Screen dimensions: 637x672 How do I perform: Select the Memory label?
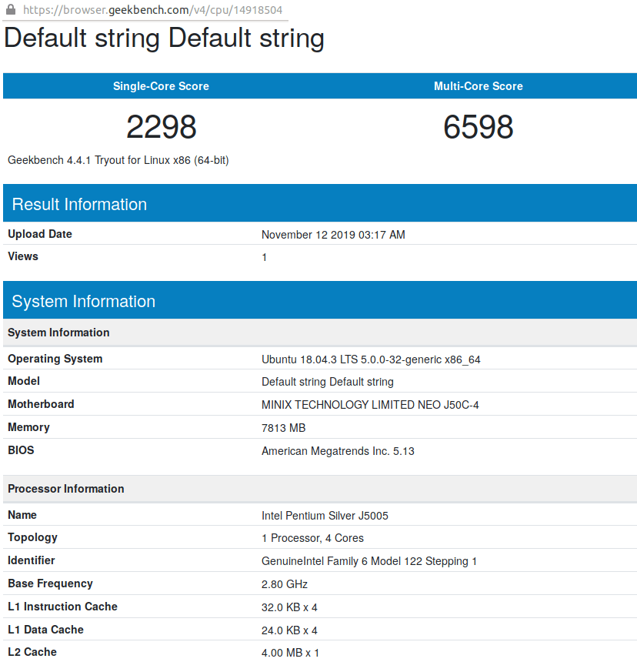(28, 427)
